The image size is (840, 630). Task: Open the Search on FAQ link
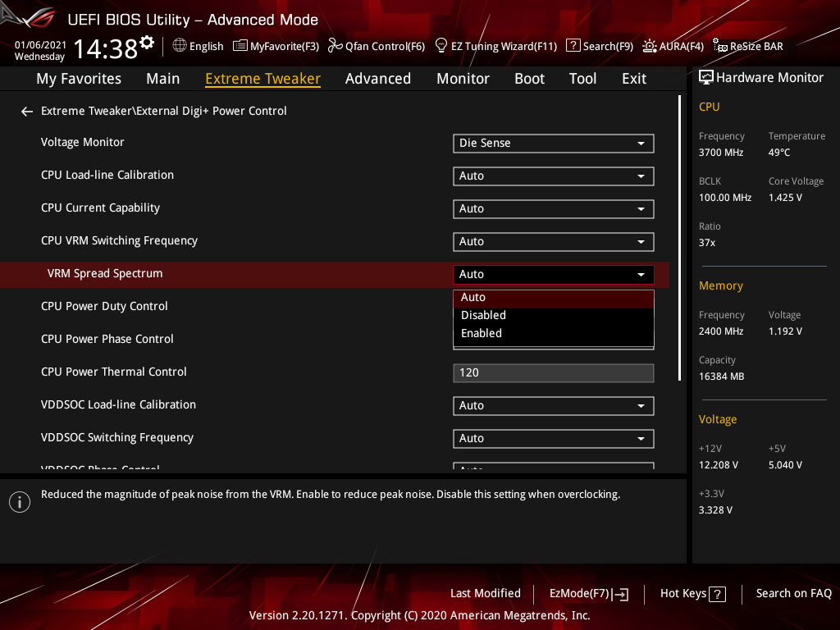[793, 594]
